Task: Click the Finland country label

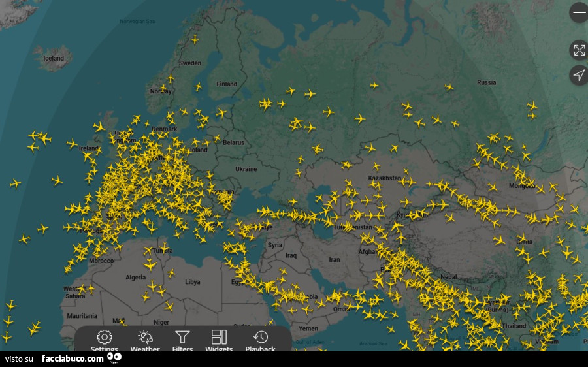Action: pyautogui.click(x=227, y=84)
